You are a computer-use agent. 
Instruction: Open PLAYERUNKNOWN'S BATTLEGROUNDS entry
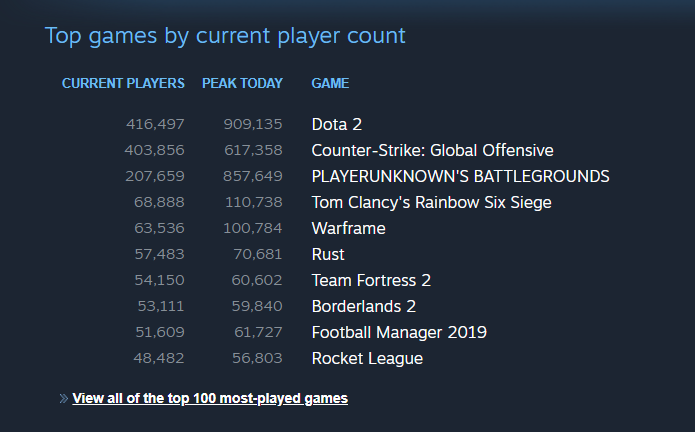coord(461,177)
